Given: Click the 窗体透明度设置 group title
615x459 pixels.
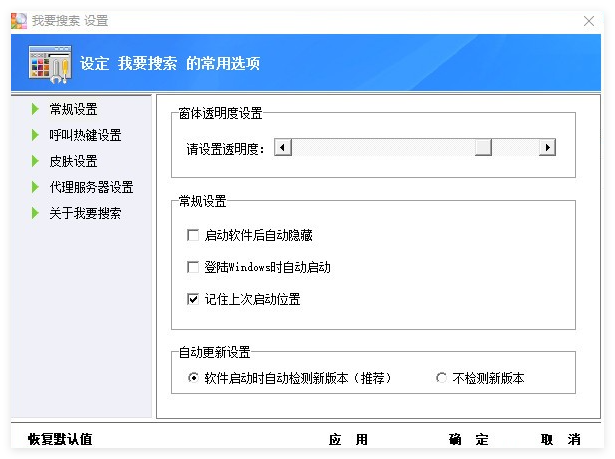Looking at the screenshot, I should click(x=220, y=113).
